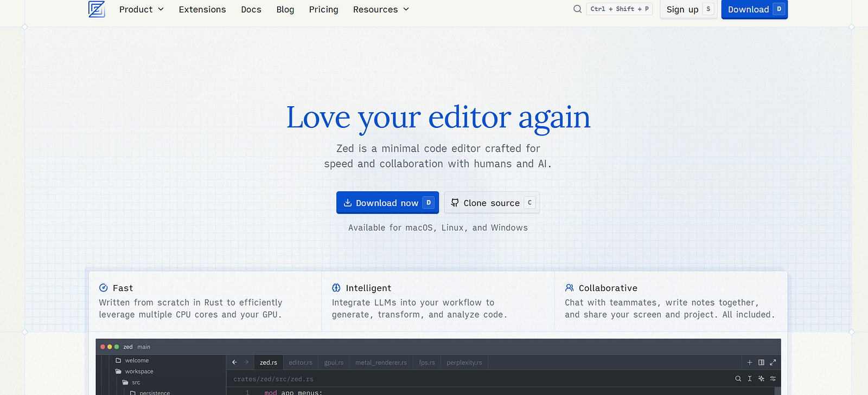868x395 pixels.
Task: Click the text cursor selection icon in editor toolbar
Action: tap(750, 379)
